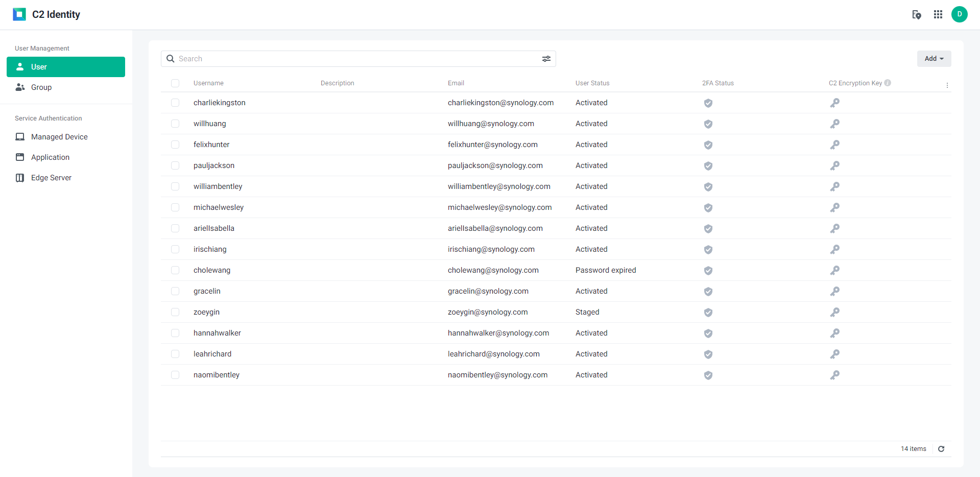Screen dimensions: 980x477
Task: Click encryption key icon for leahrichard
Action: (x=835, y=354)
